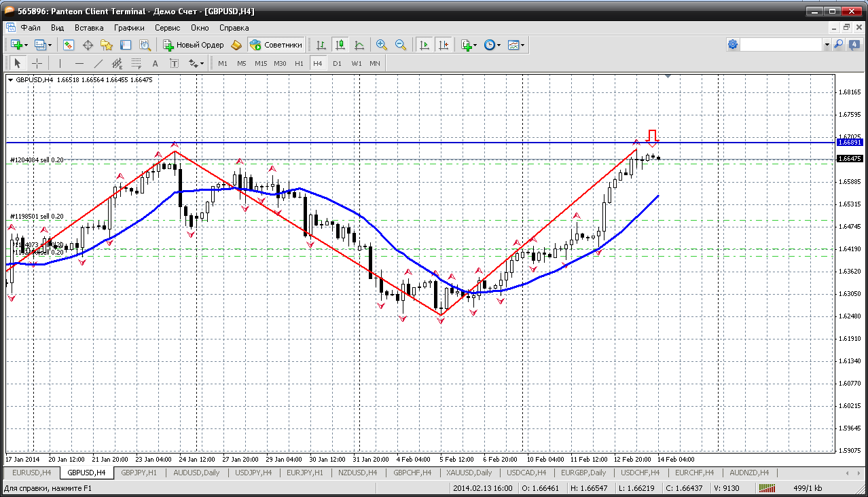868x497 pixels.
Task: Select the arrow cursor tool
Action: (18, 63)
